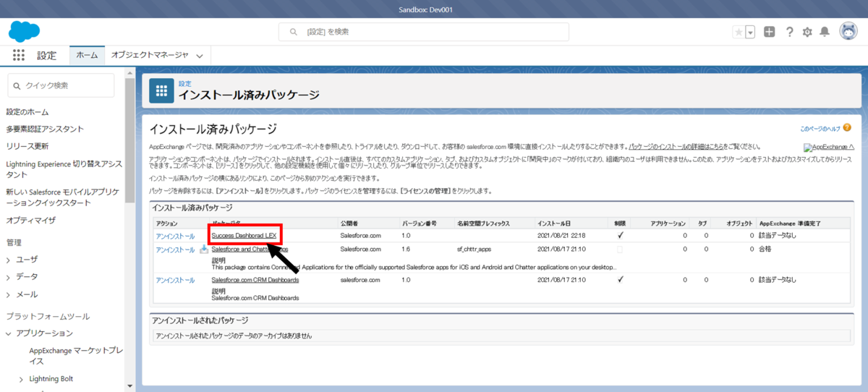The image size is (868, 392).
Task: Click the orange help icon beside このページのヘルプ
Action: pos(847,128)
